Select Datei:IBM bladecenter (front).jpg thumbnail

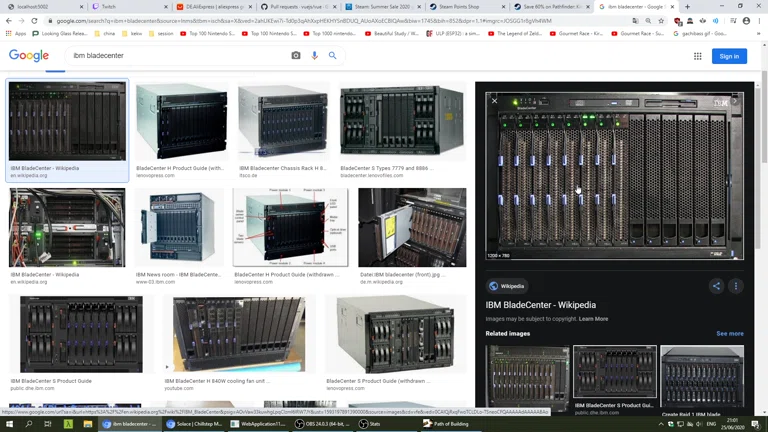point(412,227)
